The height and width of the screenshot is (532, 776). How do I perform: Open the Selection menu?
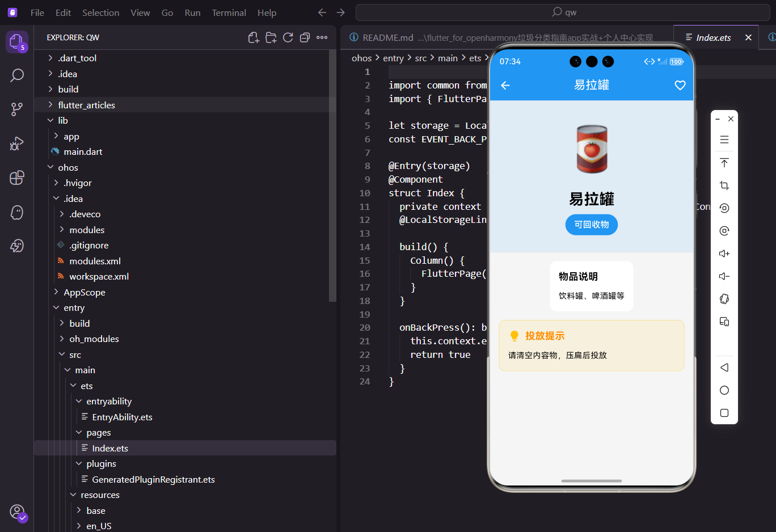coord(101,12)
